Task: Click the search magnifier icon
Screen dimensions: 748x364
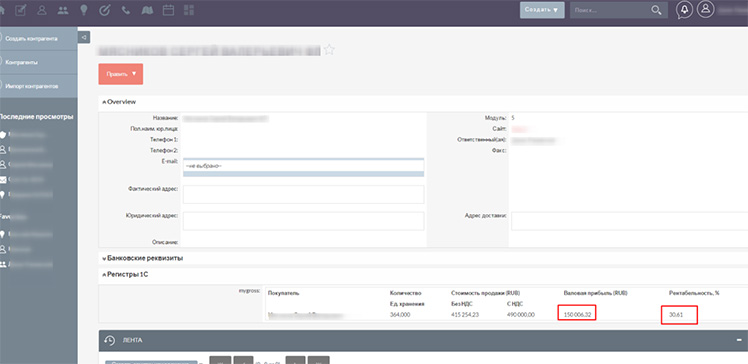Action: (656, 10)
